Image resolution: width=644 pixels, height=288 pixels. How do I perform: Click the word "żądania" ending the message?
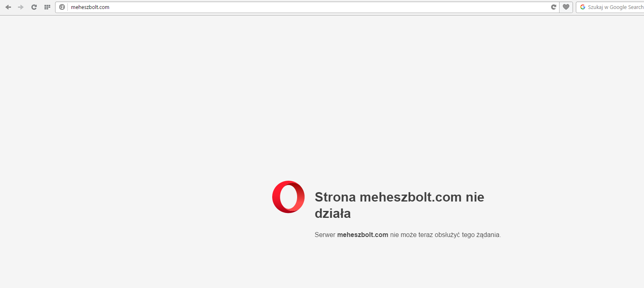[x=488, y=235]
